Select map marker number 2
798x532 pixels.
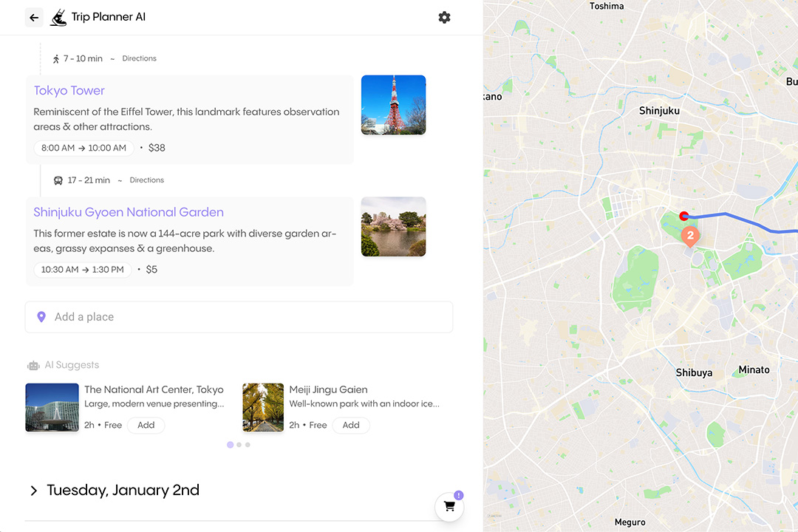690,236
